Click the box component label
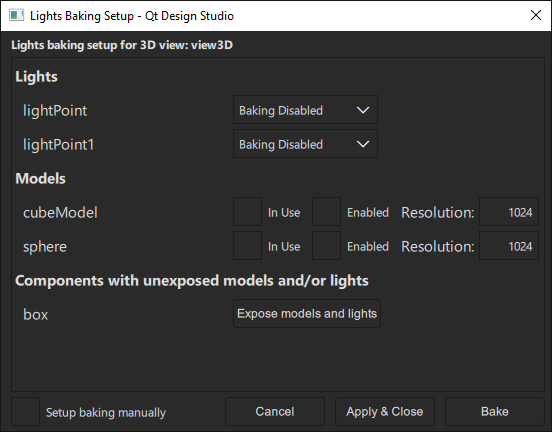Screen dimensions: 552x432 point(36,314)
